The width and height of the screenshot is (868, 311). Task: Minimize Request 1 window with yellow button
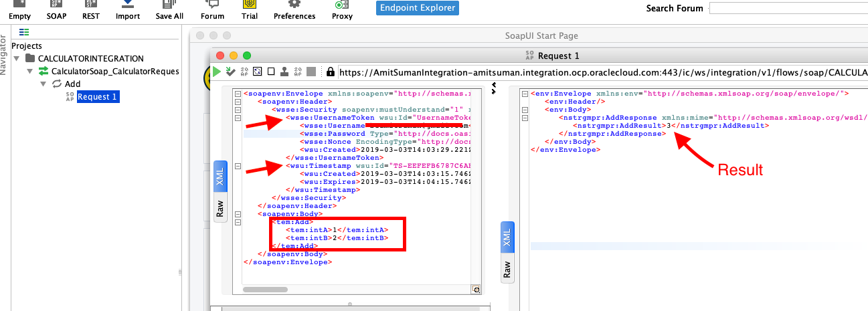click(234, 56)
